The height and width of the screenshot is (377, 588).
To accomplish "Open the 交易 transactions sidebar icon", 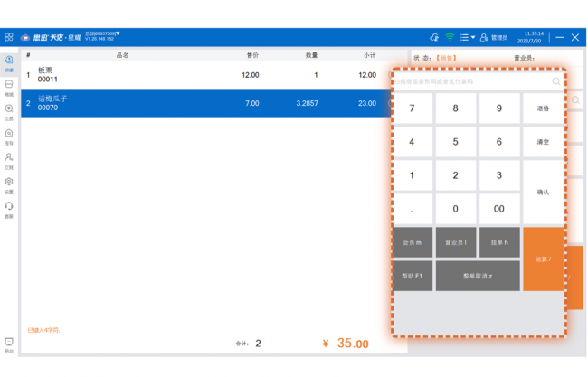I will [9, 112].
